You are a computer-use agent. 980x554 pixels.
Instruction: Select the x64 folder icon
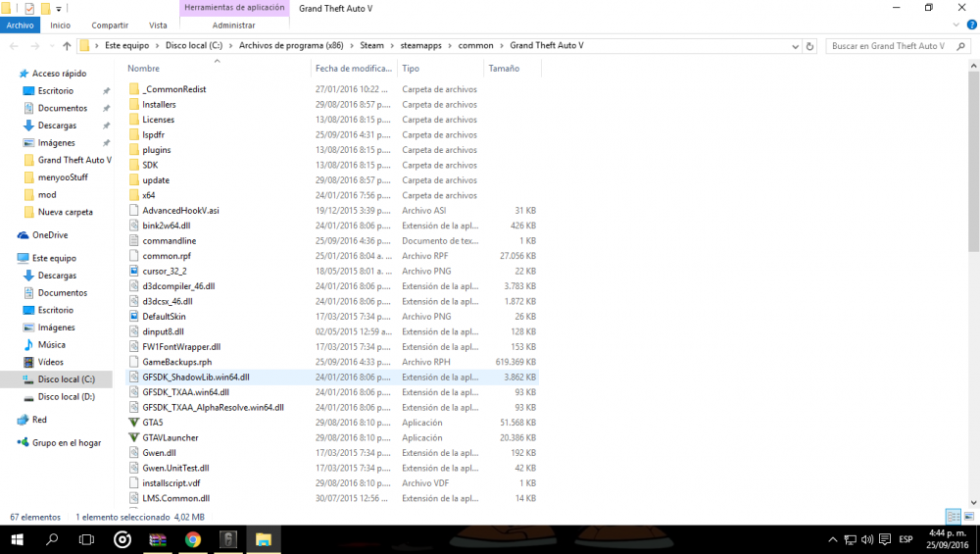click(133, 196)
